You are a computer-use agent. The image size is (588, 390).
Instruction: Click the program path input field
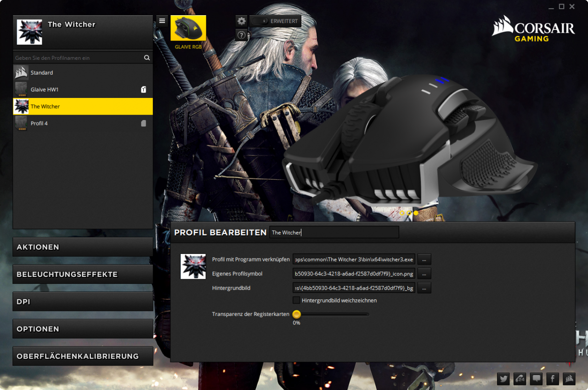[x=354, y=259]
